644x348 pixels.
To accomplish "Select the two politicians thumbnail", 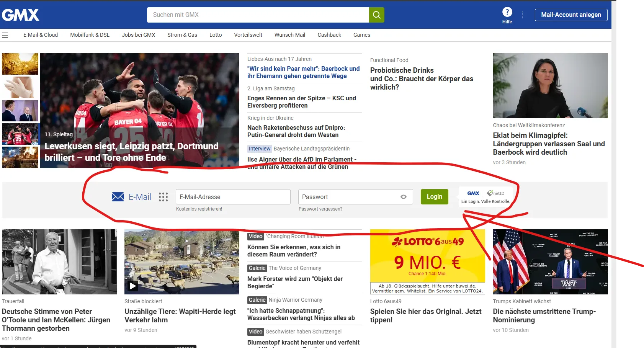I will click(x=20, y=111).
